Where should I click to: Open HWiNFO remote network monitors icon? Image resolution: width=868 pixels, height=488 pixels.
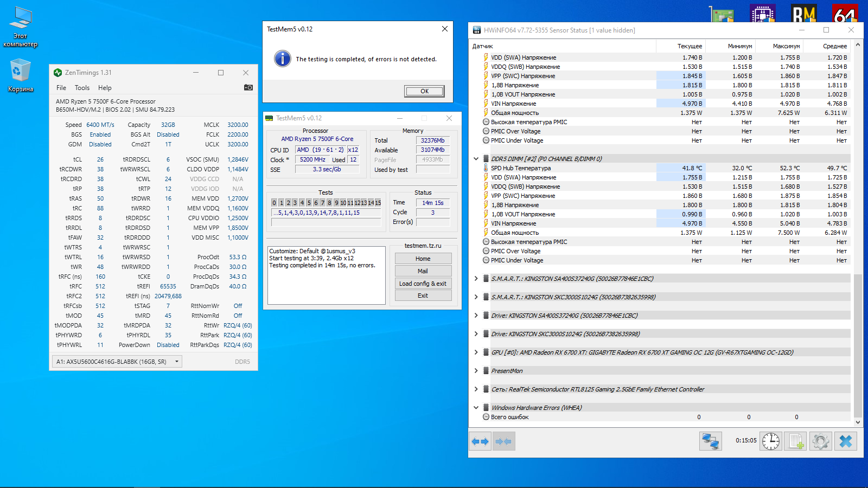710,441
